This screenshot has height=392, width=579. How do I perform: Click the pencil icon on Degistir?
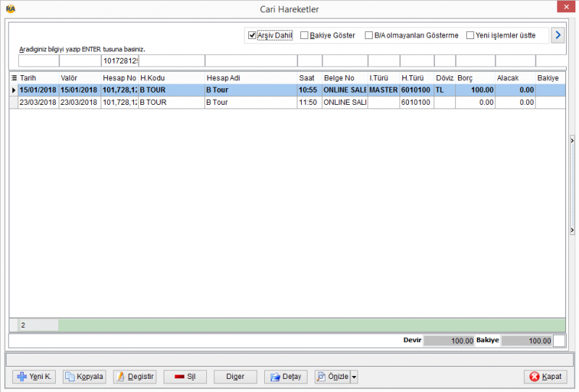point(120,377)
